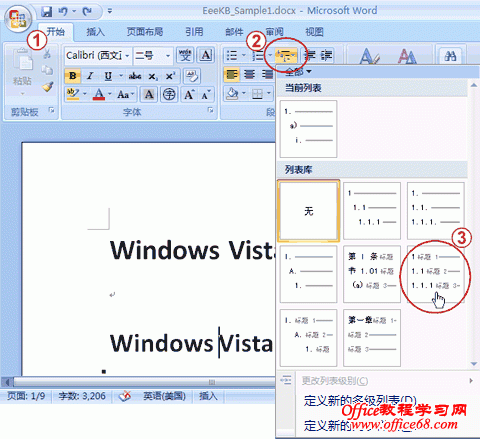Click the borders icon
This screenshot has width=480, height=439.
[x=258, y=94]
